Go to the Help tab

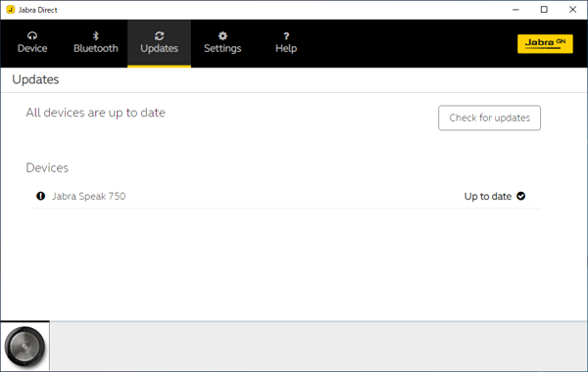pos(286,43)
